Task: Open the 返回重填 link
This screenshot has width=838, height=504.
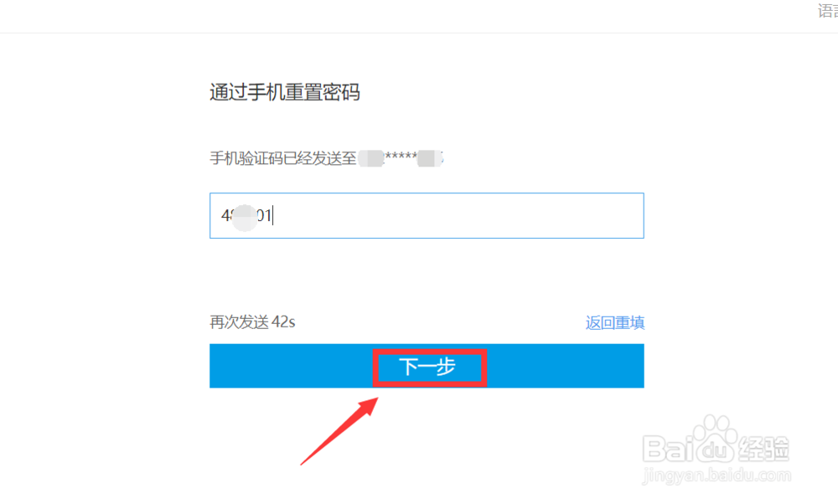Action: tap(614, 322)
